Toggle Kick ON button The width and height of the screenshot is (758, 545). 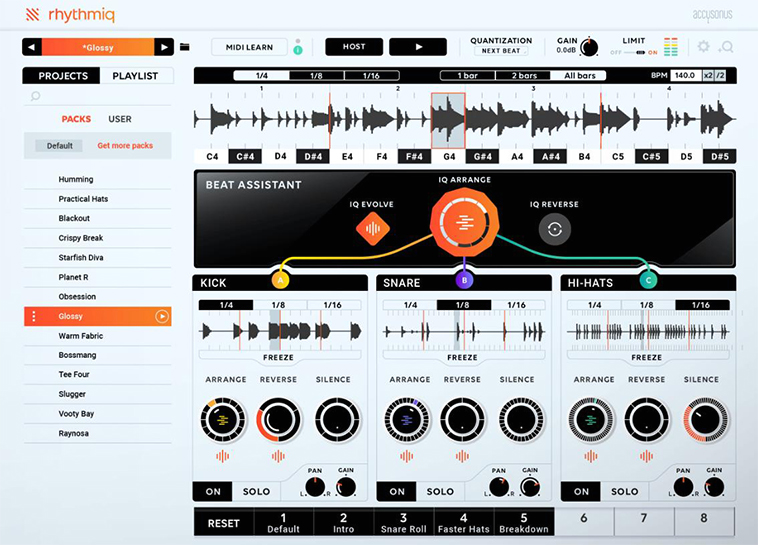click(x=213, y=491)
